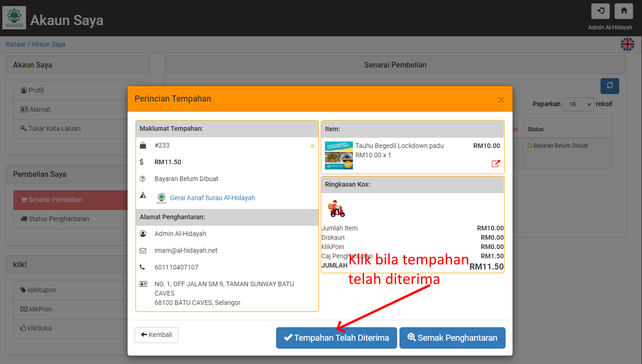Image resolution: width=642 pixels, height=364 pixels.
Task: Go to Status Penghantaran
Action: click(x=59, y=219)
